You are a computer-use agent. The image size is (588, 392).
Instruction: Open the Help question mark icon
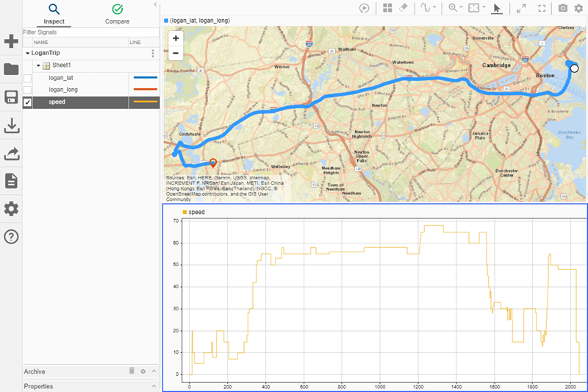(x=11, y=237)
